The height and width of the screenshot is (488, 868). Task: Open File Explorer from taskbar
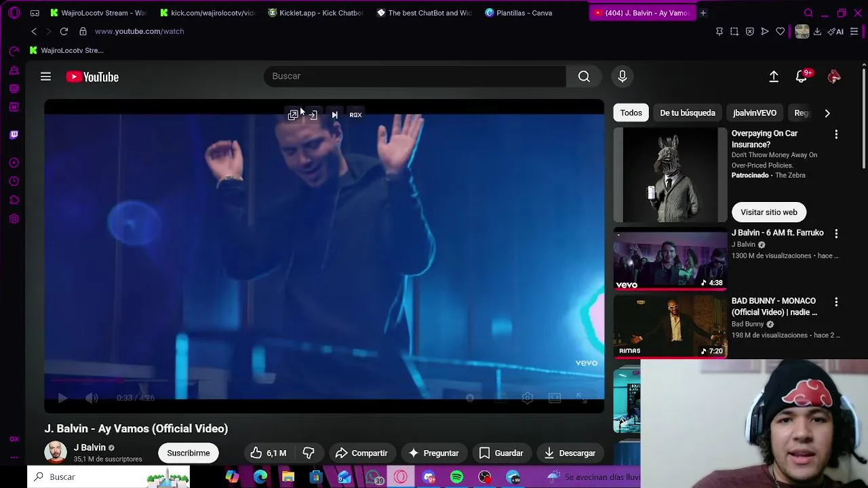(288, 477)
